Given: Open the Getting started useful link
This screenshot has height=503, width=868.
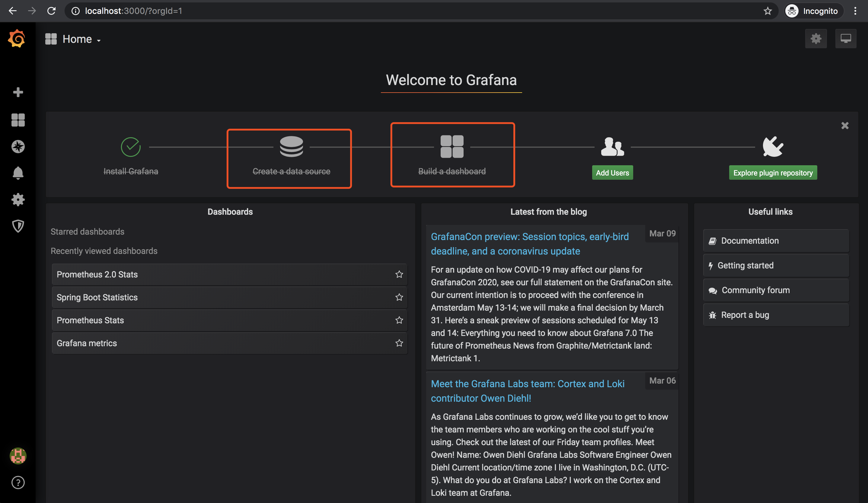Looking at the screenshot, I should point(776,266).
